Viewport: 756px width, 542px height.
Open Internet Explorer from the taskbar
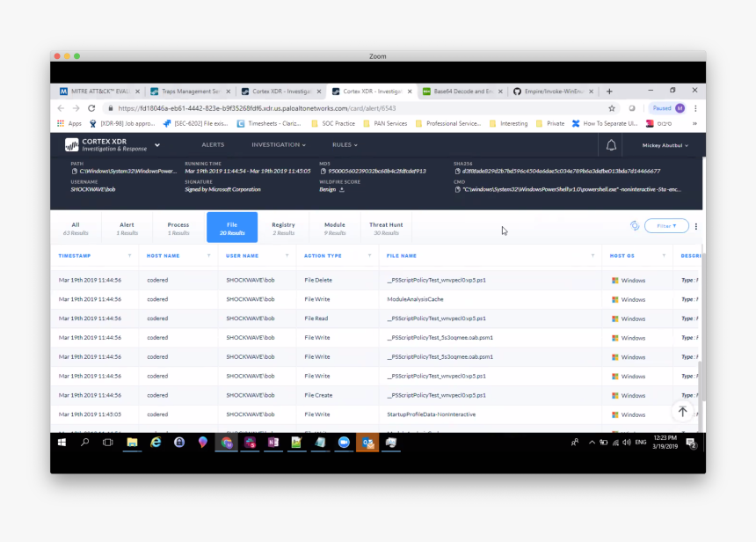(x=156, y=442)
